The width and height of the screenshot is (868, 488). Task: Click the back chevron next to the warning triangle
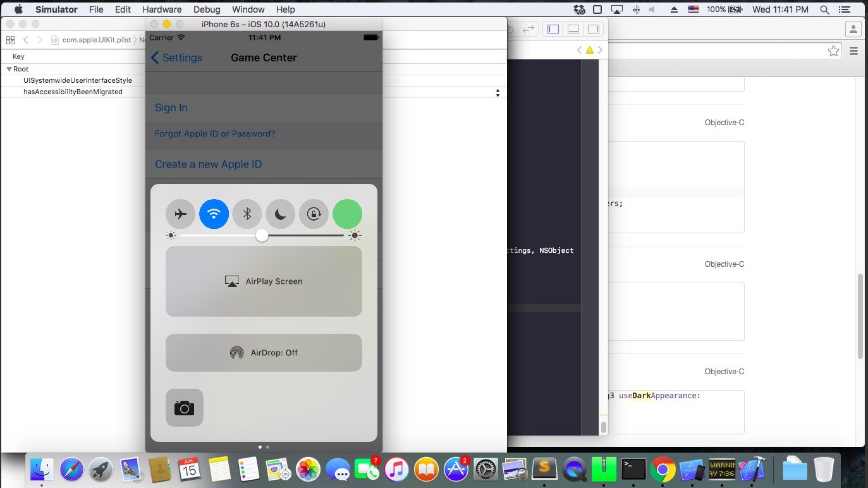tap(579, 49)
